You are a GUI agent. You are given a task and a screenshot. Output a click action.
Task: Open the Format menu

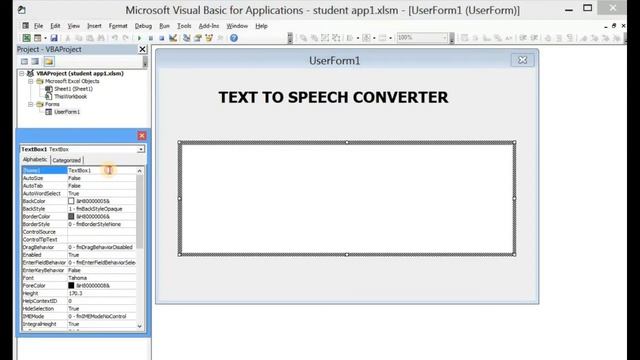(x=118, y=26)
